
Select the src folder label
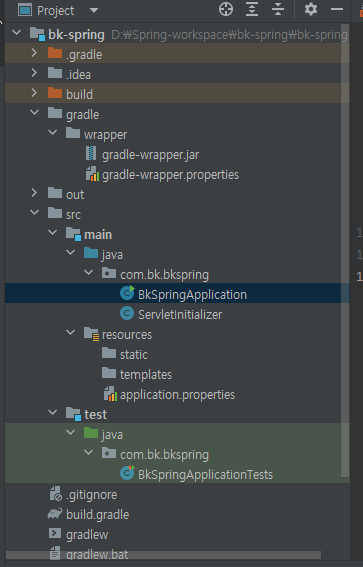point(73,215)
